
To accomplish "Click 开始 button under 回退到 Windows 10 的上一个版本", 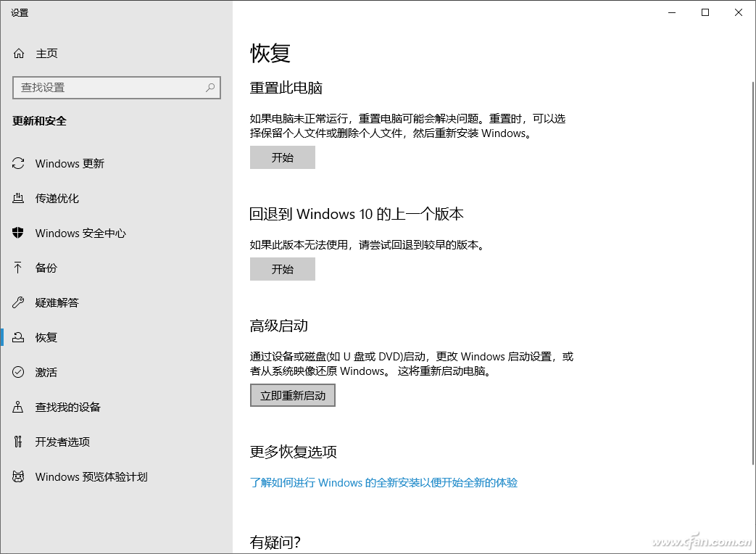I will (283, 269).
